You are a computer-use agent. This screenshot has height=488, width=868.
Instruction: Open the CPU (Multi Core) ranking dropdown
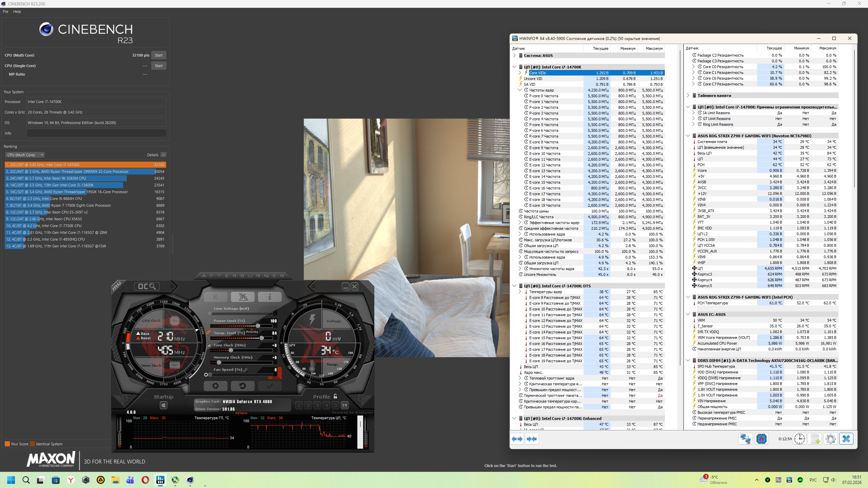pos(25,155)
